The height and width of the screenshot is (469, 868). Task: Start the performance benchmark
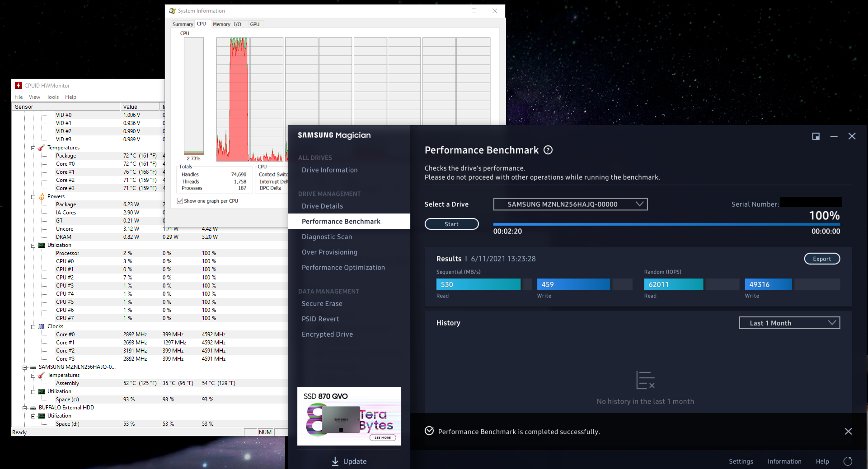(451, 224)
